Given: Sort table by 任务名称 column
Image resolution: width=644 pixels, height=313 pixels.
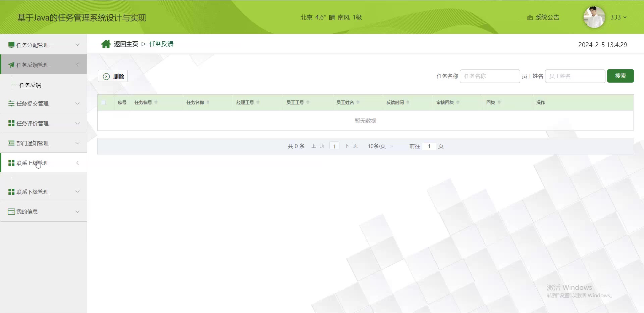Looking at the screenshot, I should pos(208,102).
